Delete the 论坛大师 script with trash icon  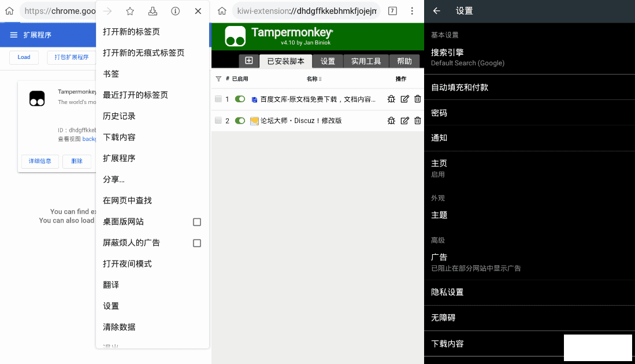[418, 120]
